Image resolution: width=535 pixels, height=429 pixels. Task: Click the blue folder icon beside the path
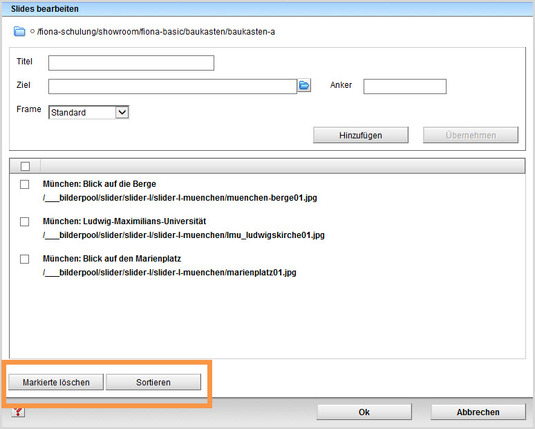click(x=19, y=31)
